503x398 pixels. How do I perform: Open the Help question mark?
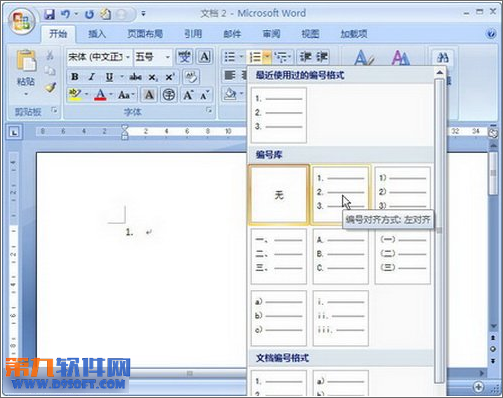coord(491,34)
